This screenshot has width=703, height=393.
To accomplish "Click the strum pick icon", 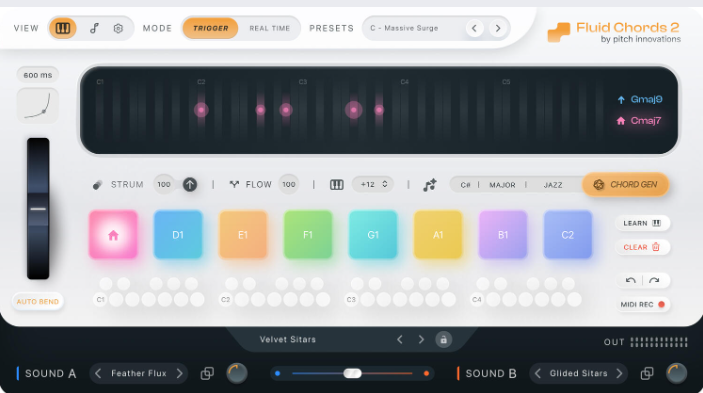I will pyautogui.click(x=97, y=185).
